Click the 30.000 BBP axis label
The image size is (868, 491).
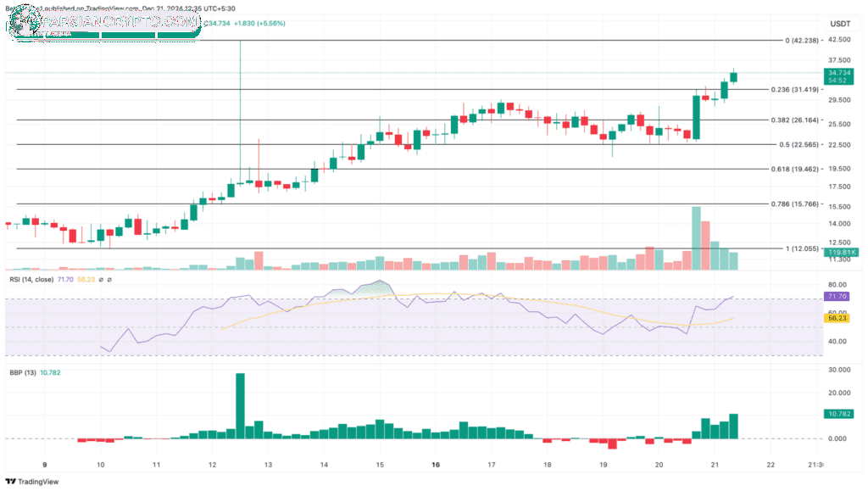(839, 370)
